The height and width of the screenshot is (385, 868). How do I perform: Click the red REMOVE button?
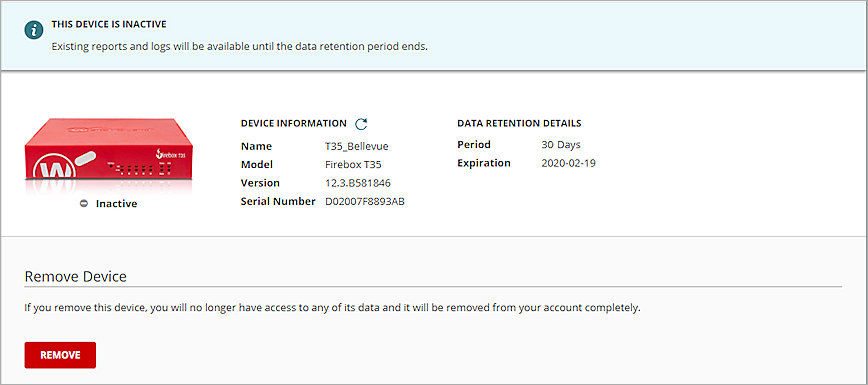[60, 355]
